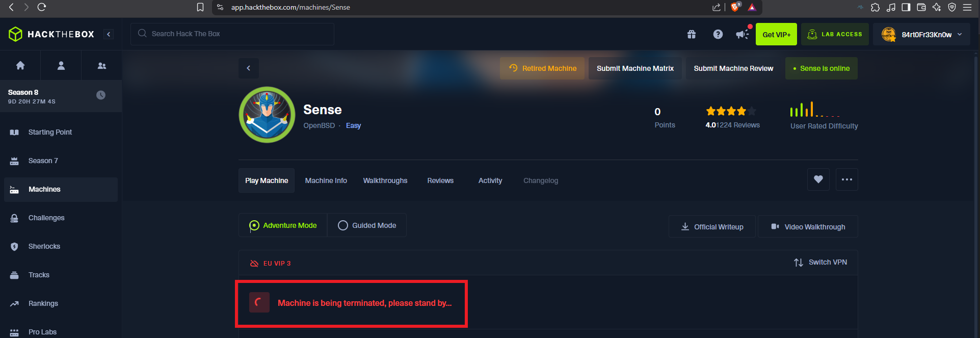
Task: Select the Guided Mode radio option
Action: pos(367,225)
